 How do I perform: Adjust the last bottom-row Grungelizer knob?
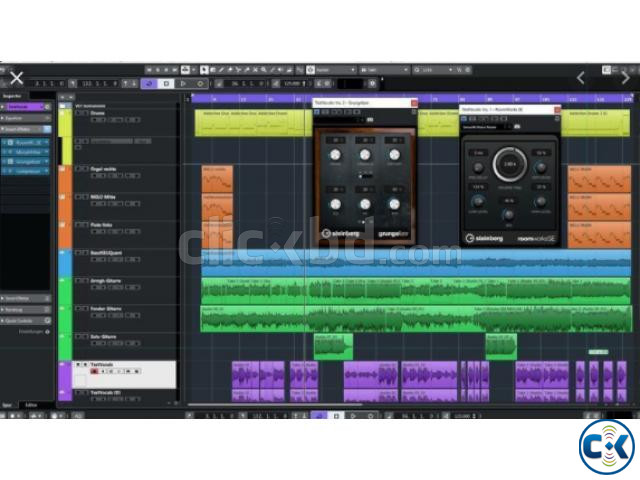pos(394,204)
